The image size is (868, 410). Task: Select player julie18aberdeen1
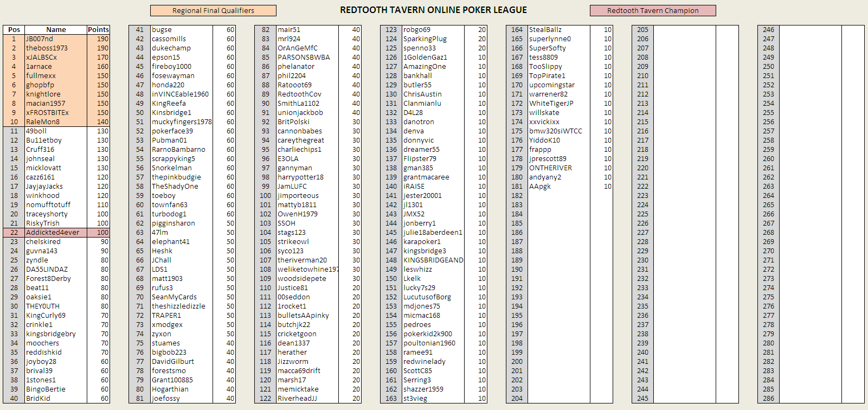[433, 232]
